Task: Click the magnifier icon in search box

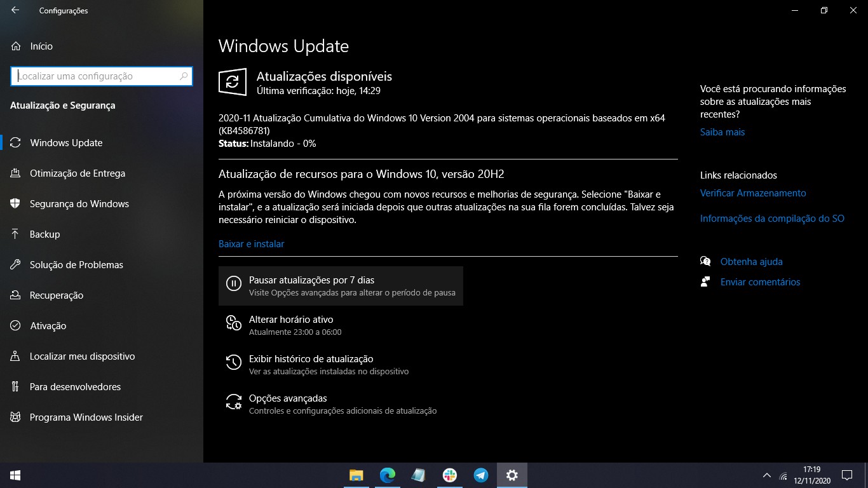Action: tap(184, 76)
